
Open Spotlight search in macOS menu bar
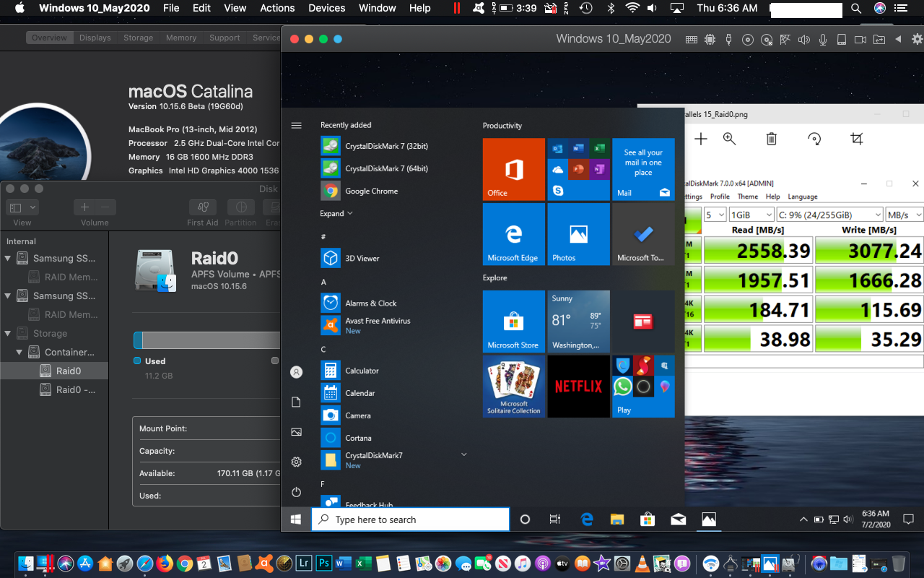(856, 9)
